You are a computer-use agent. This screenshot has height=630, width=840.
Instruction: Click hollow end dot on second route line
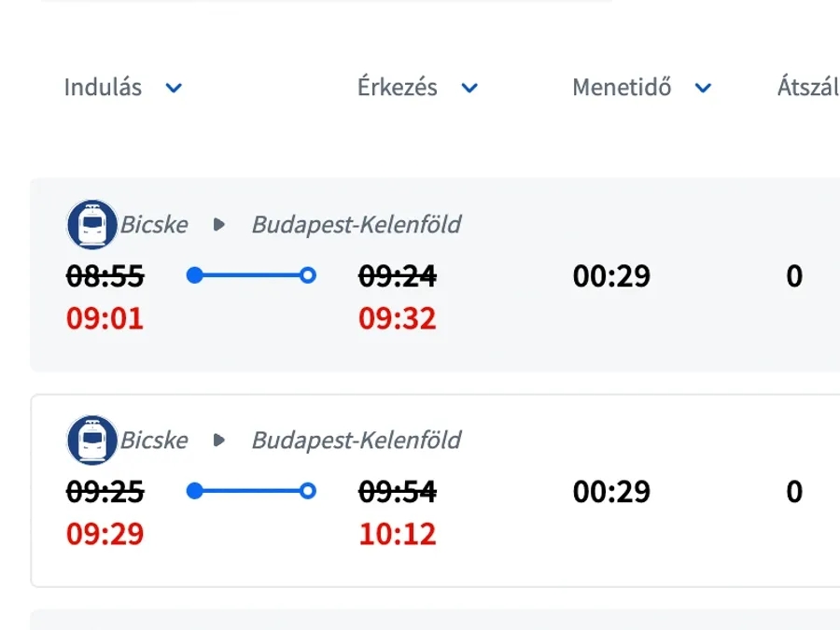click(308, 491)
